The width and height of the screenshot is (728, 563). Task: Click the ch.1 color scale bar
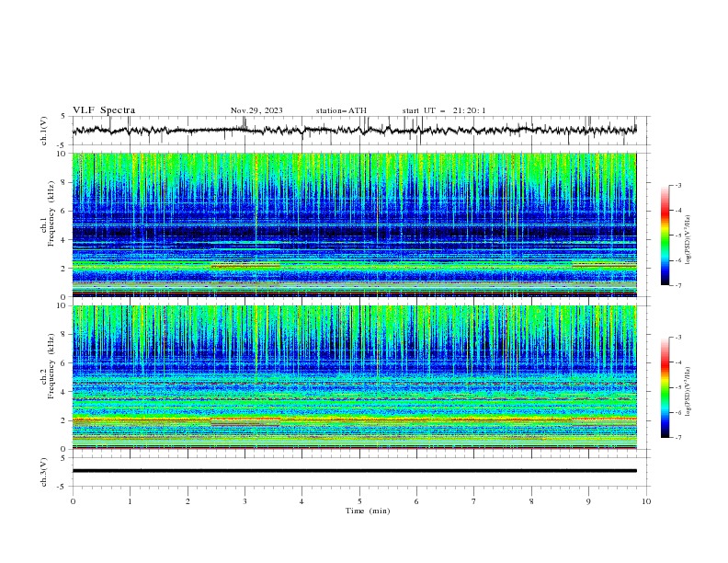tap(665, 235)
